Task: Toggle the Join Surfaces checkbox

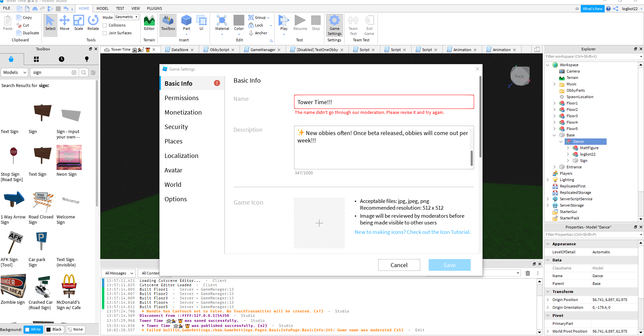Action: pyautogui.click(x=105, y=33)
